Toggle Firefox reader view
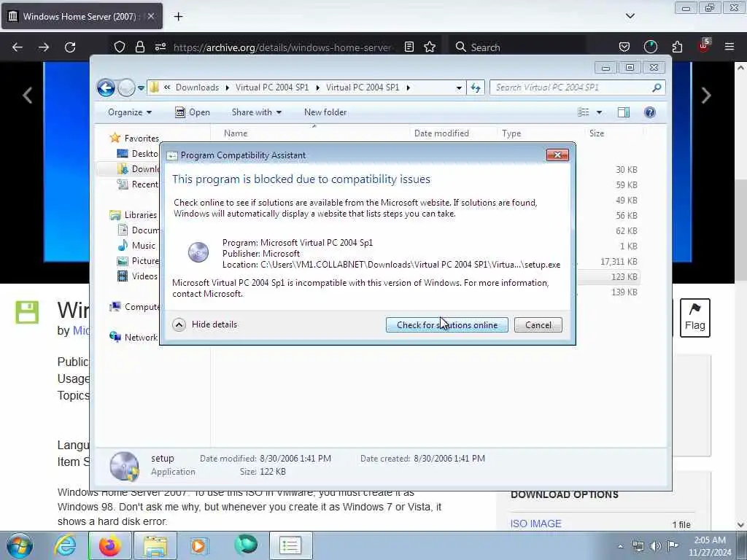Image resolution: width=747 pixels, height=560 pixels. [x=409, y=47]
